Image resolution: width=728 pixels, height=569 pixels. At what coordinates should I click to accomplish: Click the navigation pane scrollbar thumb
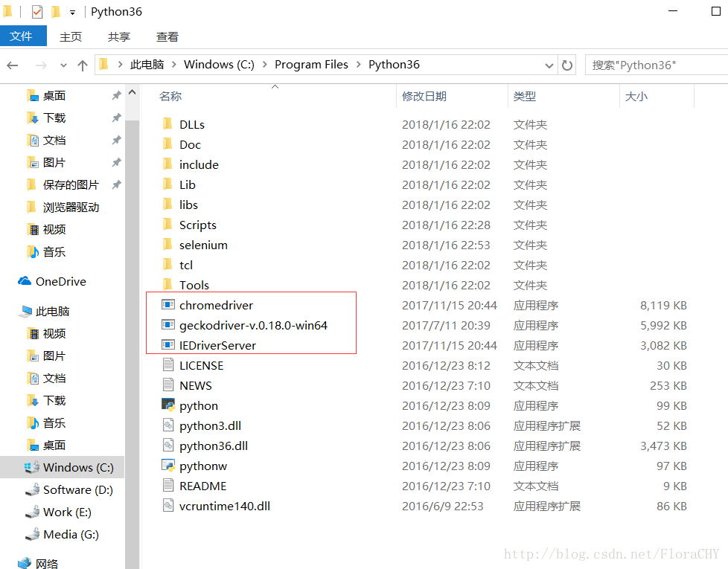click(x=132, y=344)
